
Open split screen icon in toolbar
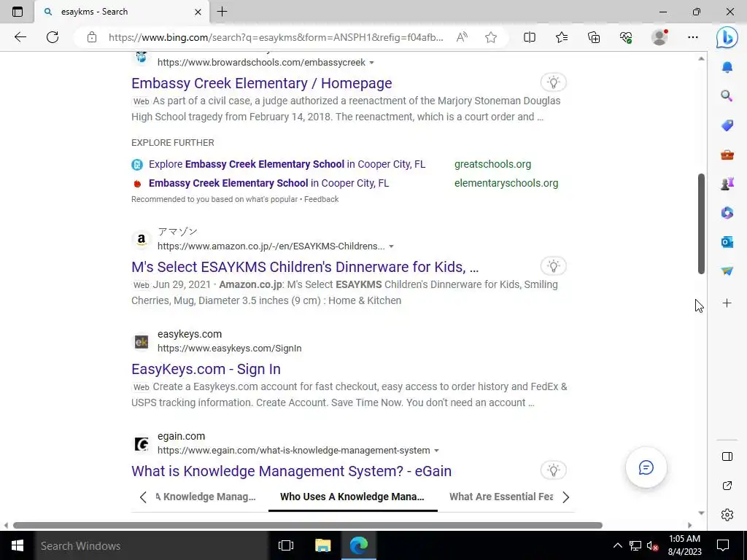[x=530, y=37]
